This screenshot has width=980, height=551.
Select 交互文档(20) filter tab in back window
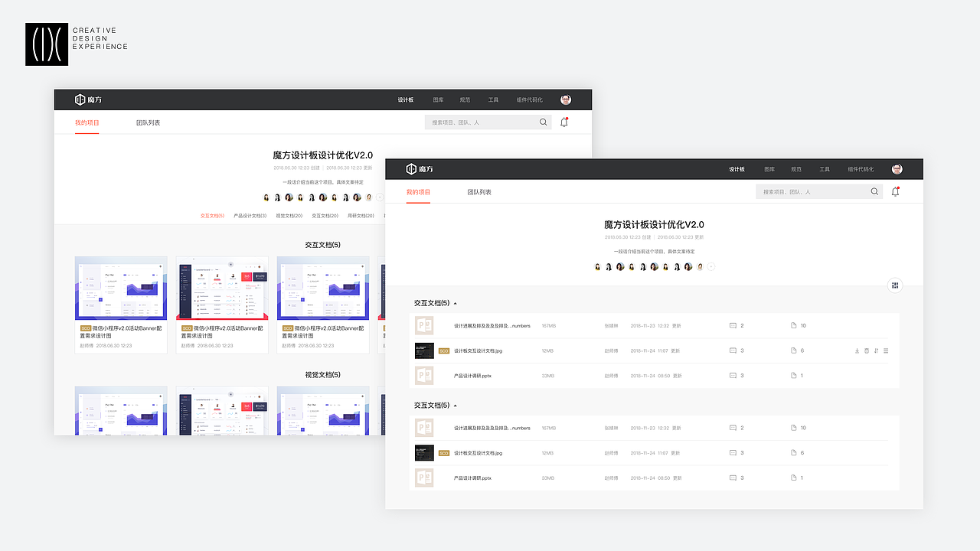[x=325, y=216]
